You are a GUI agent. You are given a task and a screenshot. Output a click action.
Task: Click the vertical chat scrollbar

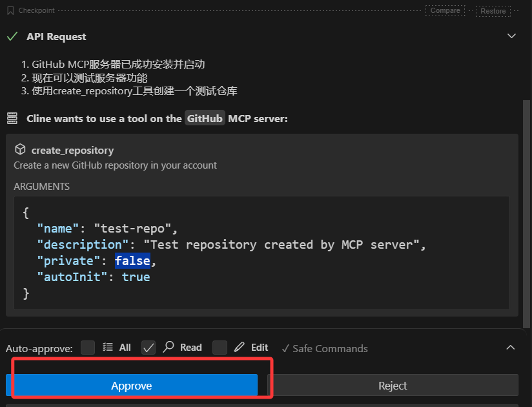click(x=526, y=214)
